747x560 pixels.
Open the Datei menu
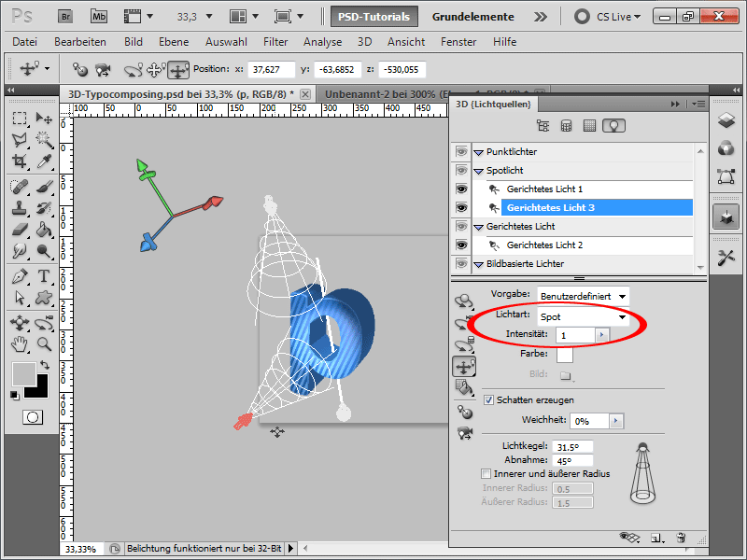coord(25,42)
